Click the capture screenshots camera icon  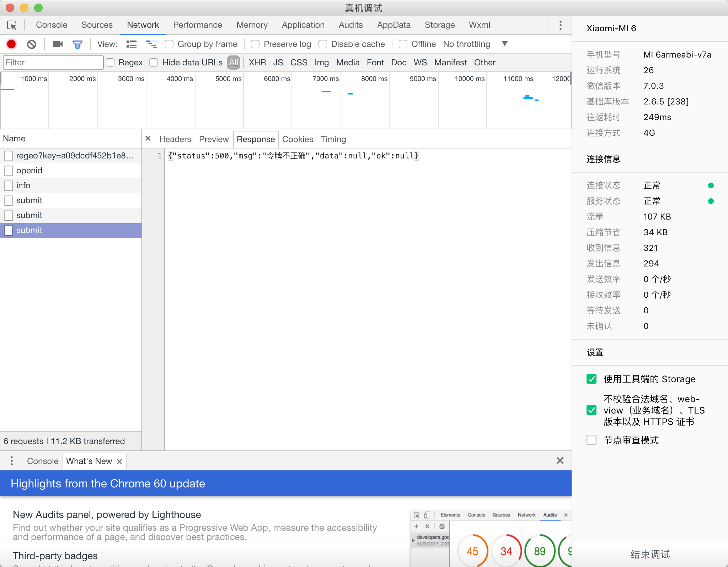tap(58, 44)
